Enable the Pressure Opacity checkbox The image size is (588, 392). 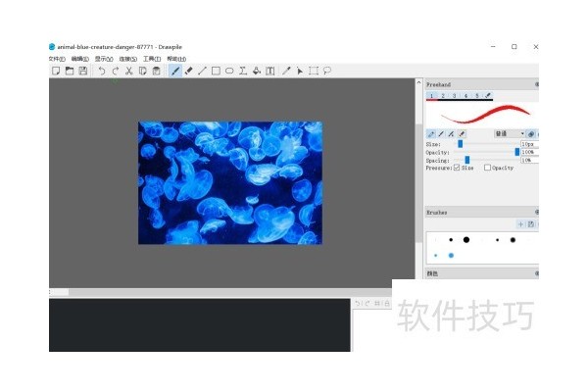pos(487,168)
